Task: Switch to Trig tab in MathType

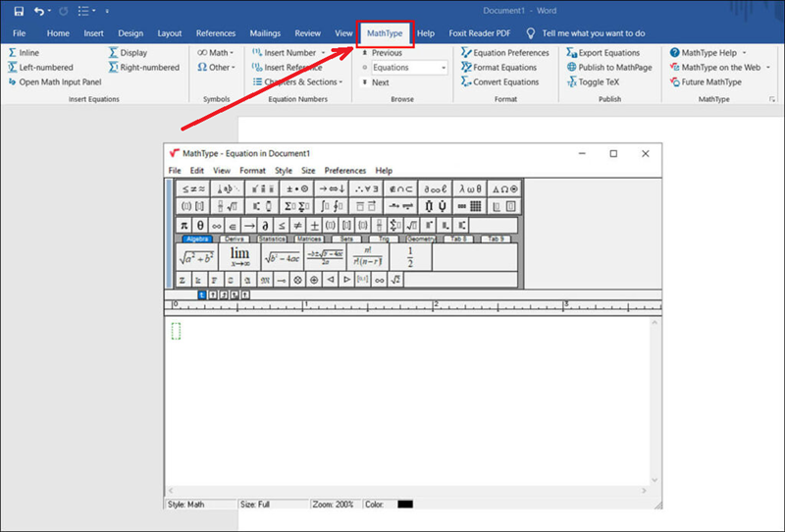Action: [384, 239]
